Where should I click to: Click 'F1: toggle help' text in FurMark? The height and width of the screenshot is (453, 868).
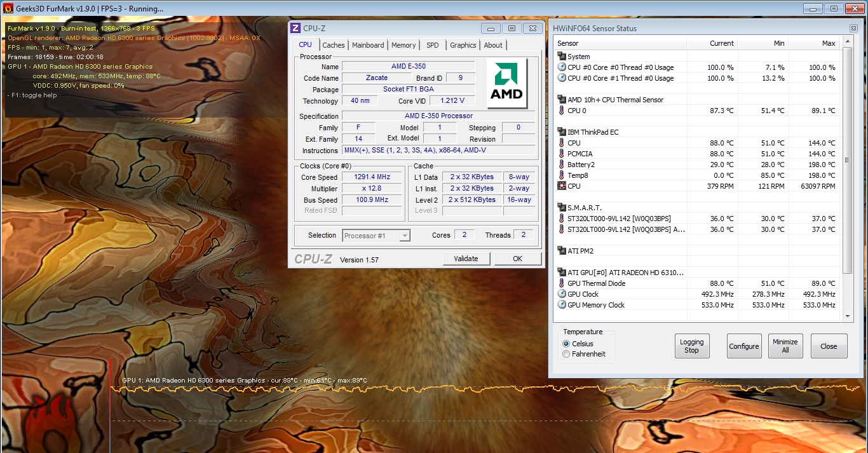32,95
